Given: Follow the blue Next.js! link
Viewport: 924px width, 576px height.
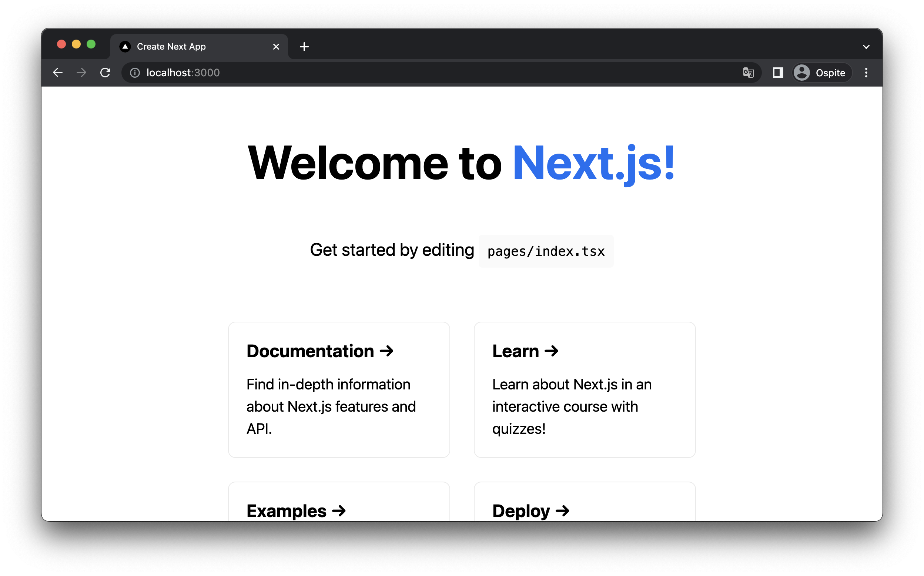Looking at the screenshot, I should 593,163.
